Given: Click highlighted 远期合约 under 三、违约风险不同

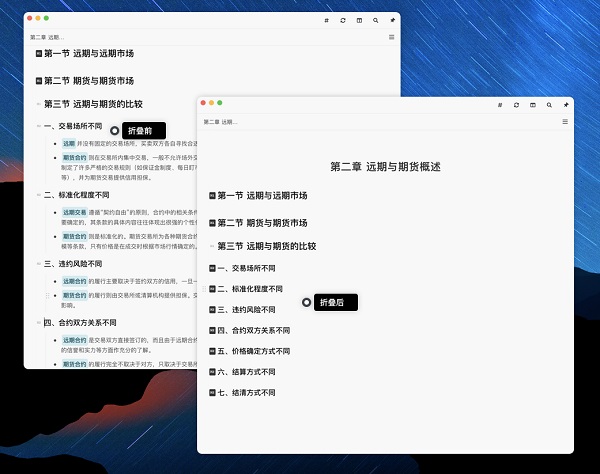Looking at the screenshot, I should point(75,281).
